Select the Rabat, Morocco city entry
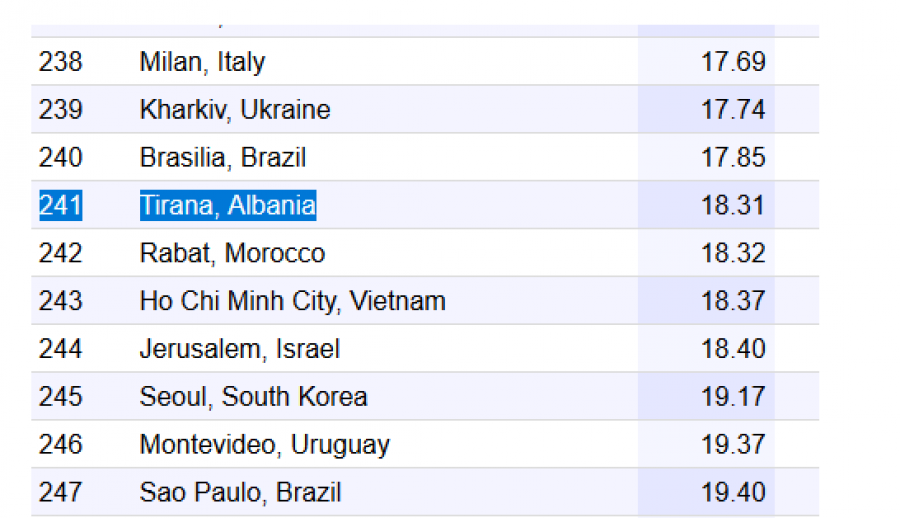This screenshot has height=518, width=900. tap(232, 254)
